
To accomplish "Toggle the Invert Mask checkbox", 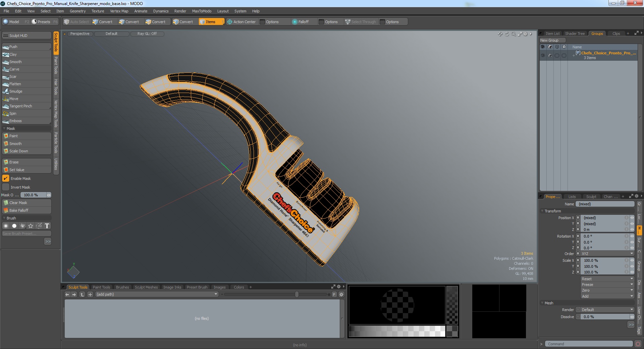I will 6,187.
